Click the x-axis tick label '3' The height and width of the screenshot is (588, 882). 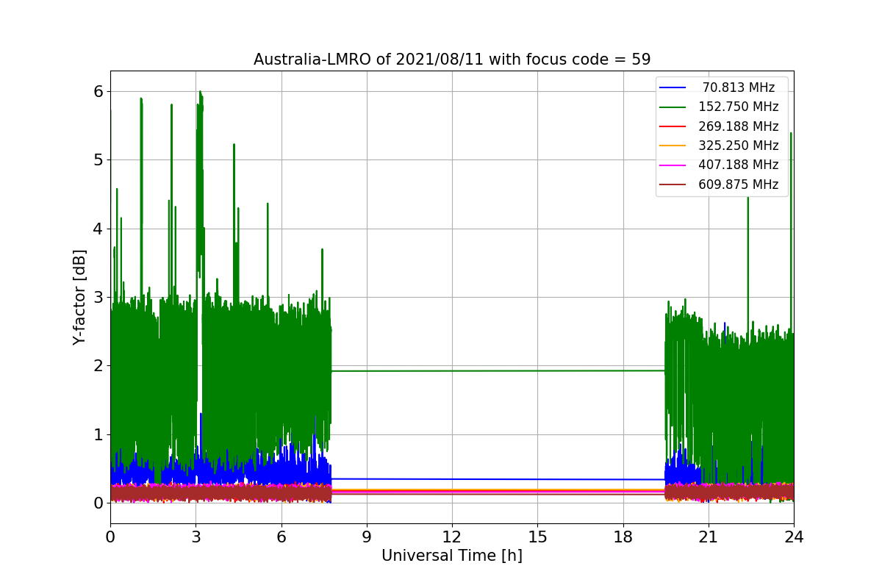tap(196, 537)
